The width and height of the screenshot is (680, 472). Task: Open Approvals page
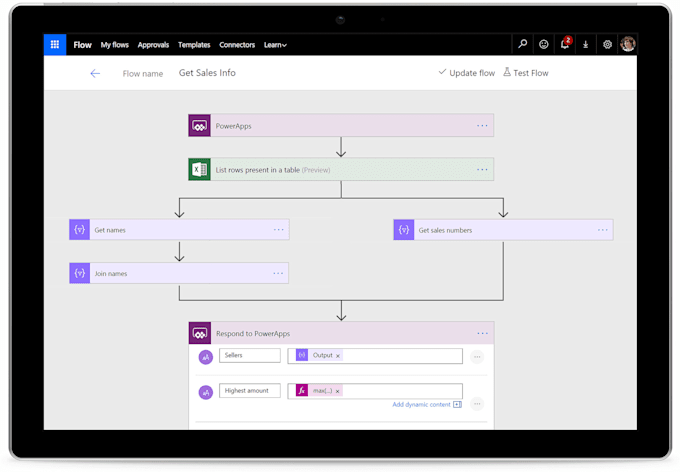[x=153, y=45]
